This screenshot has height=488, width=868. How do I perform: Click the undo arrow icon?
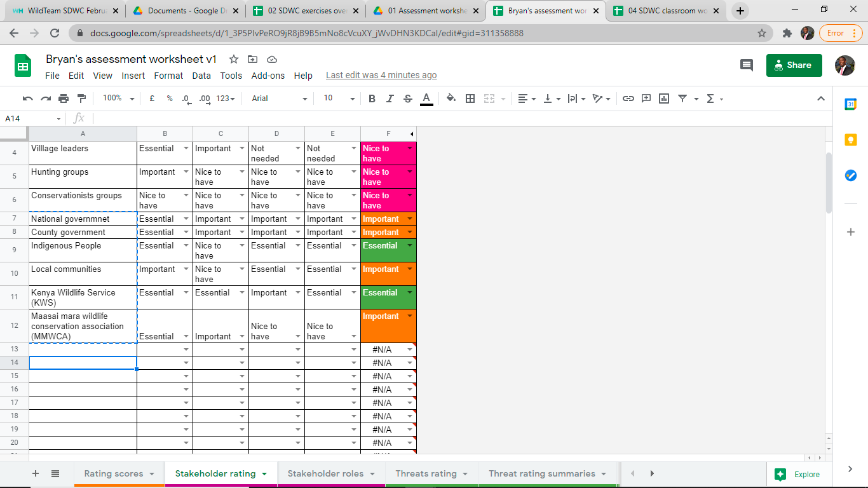click(x=27, y=98)
